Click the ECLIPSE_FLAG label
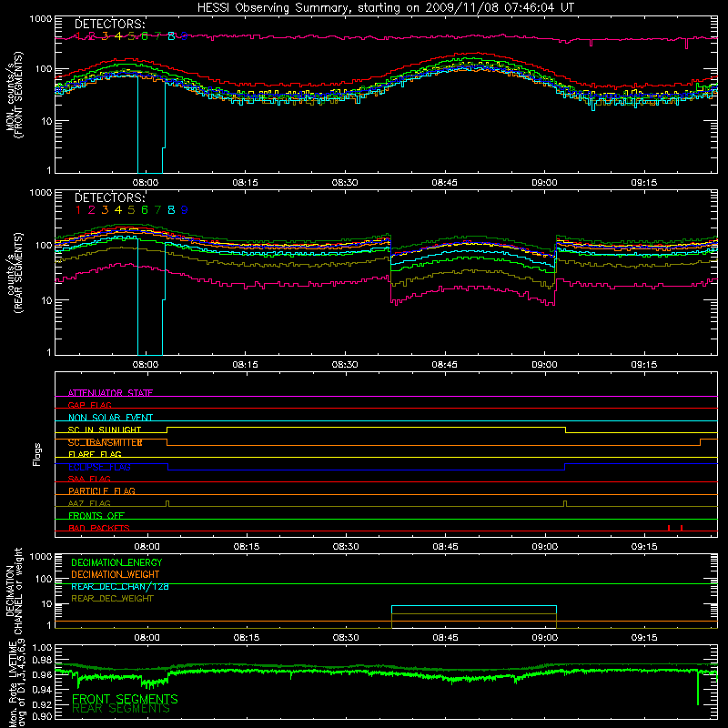 coord(99,467)
